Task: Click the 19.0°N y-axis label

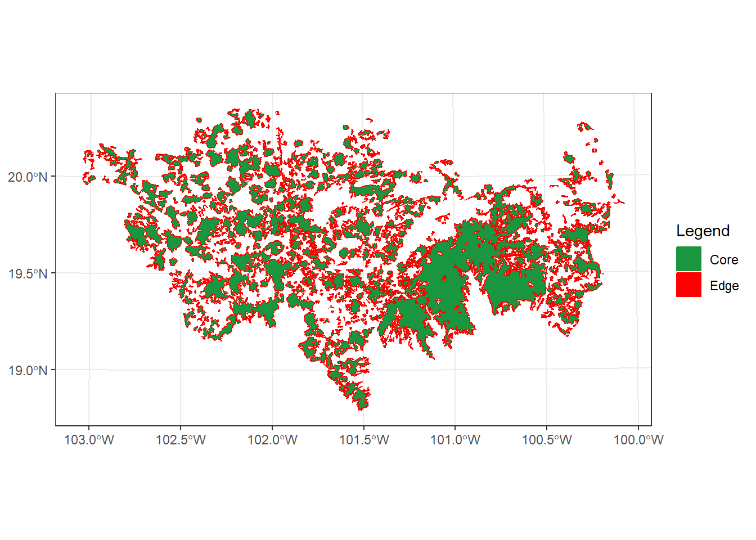Action: [x=28, y=371]
